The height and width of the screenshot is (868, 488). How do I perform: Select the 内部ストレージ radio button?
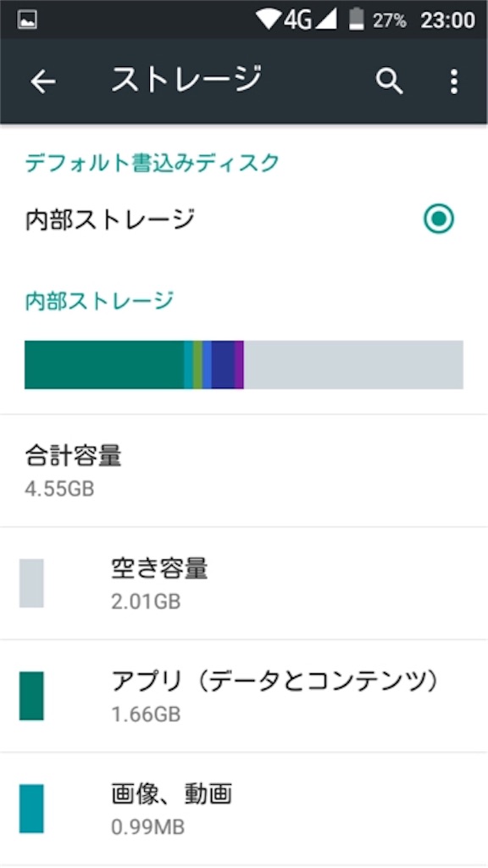tap(439, 219)
